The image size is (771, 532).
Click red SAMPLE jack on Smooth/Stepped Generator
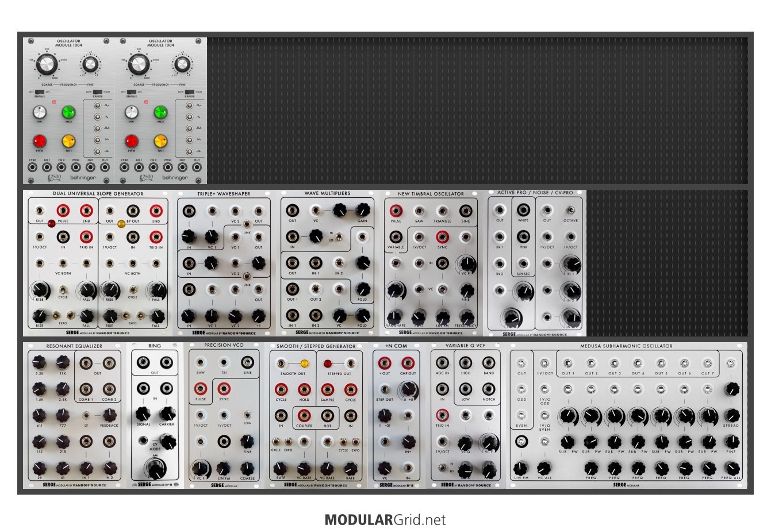click(327, 389)
